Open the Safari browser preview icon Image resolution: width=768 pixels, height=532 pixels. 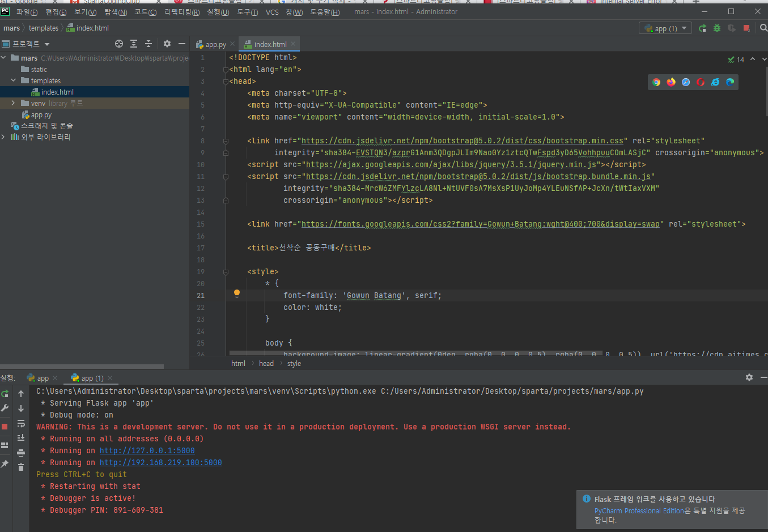pos(686,82)
